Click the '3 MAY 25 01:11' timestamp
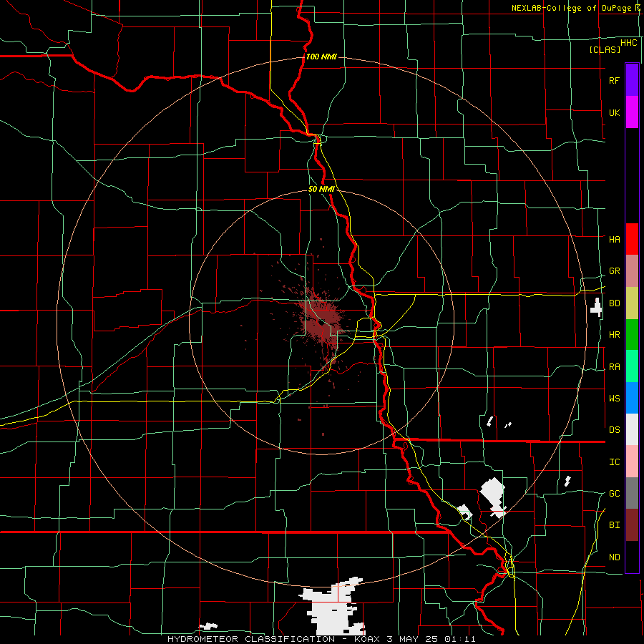The image size is (644, 644). coord(431,639)
